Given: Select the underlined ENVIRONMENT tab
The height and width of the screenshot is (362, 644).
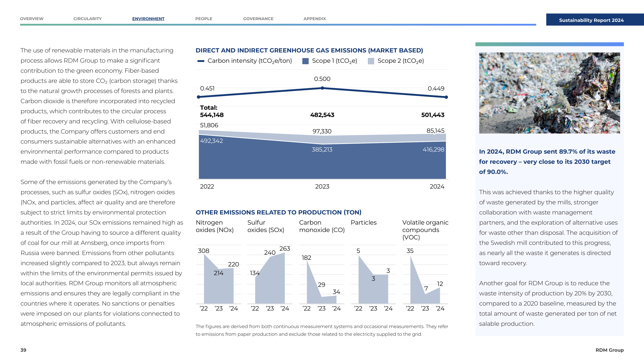Looking at the screenshot, I should [x=148, y=19].
